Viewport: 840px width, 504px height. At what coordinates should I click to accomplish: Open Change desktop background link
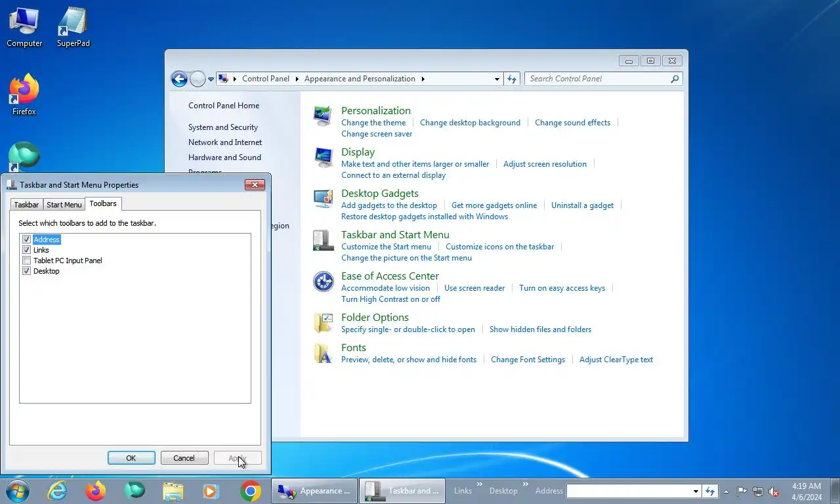coord(470,123)
